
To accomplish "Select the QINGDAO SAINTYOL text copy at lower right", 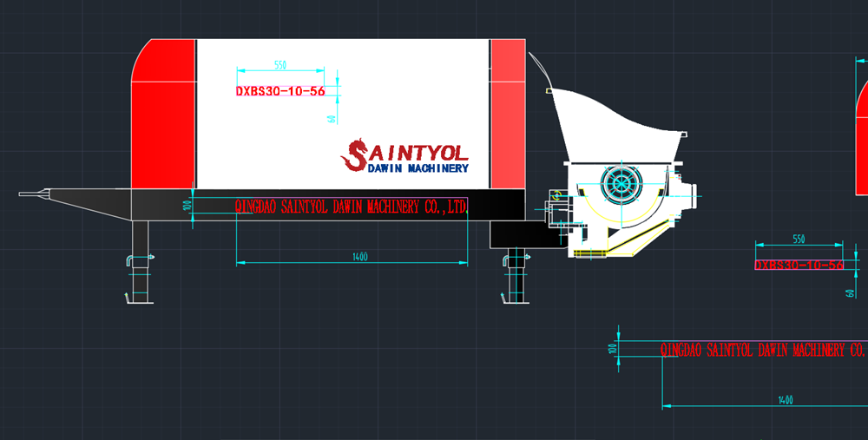I will pos(764,350).
